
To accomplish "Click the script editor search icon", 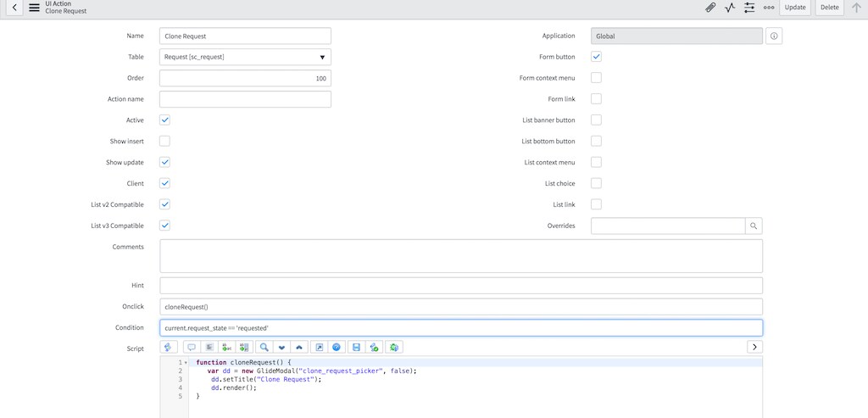I will 264,347.
